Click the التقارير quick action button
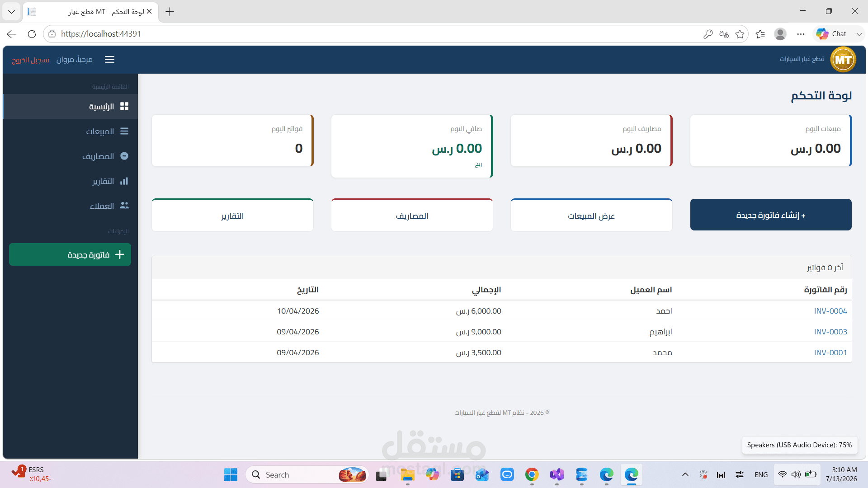The width and height of the screenshot is (868, 488). (232, 215)
